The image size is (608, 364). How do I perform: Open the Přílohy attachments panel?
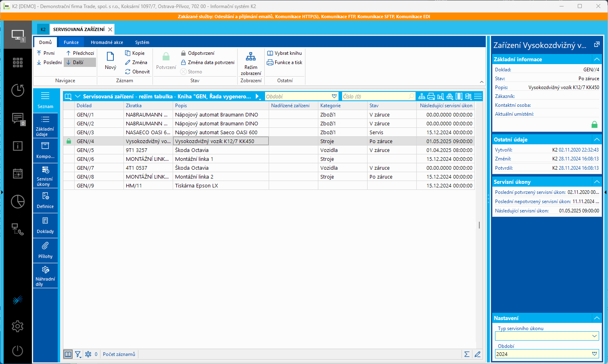coord(45,250)
